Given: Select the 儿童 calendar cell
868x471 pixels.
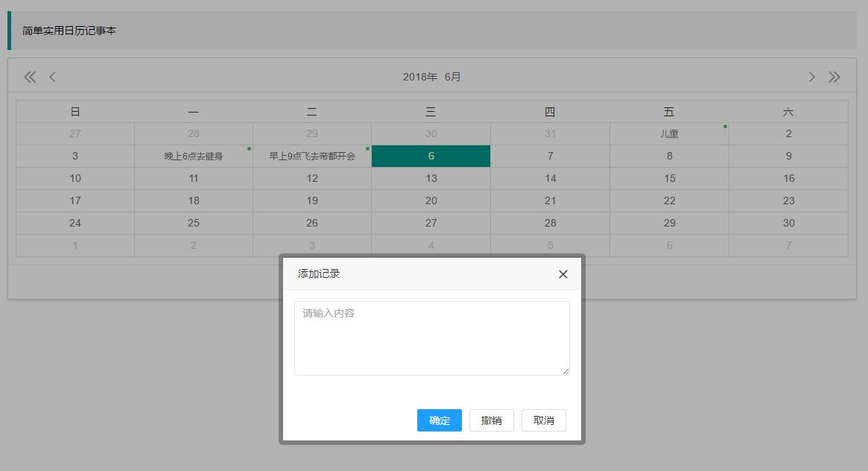Looking at the screenshot, I should click(669, 134).
